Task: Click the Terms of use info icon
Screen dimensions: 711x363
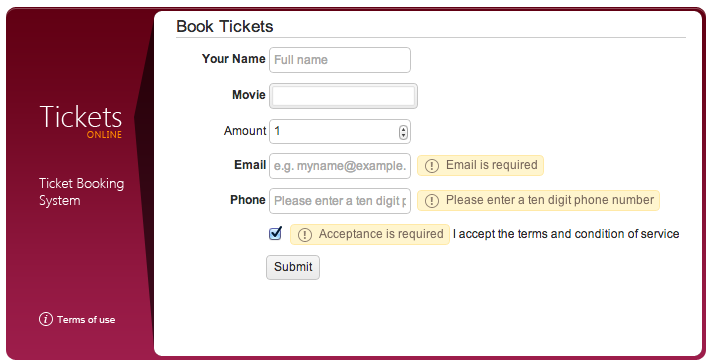Action: pos(46,319)
